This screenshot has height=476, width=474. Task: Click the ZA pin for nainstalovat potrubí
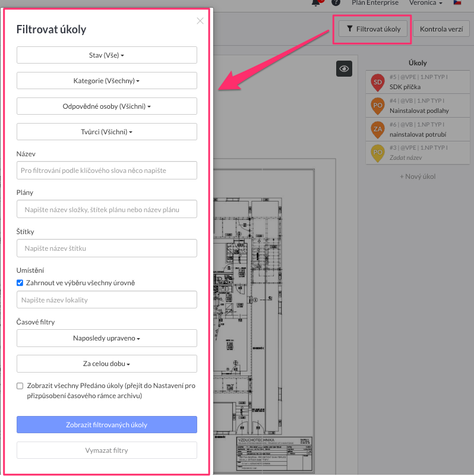click(377, 129)
